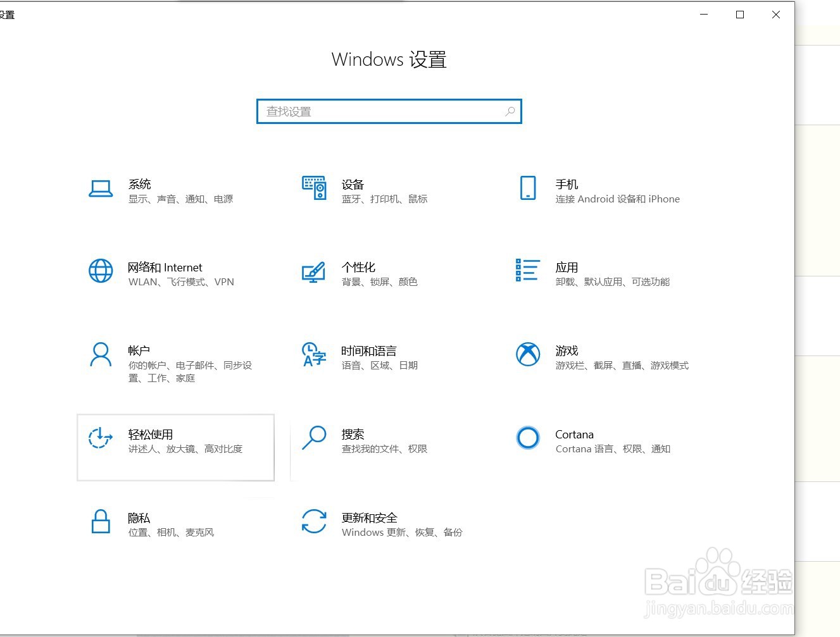Click the search magnifier in 查找设置 box

point(510,111)
